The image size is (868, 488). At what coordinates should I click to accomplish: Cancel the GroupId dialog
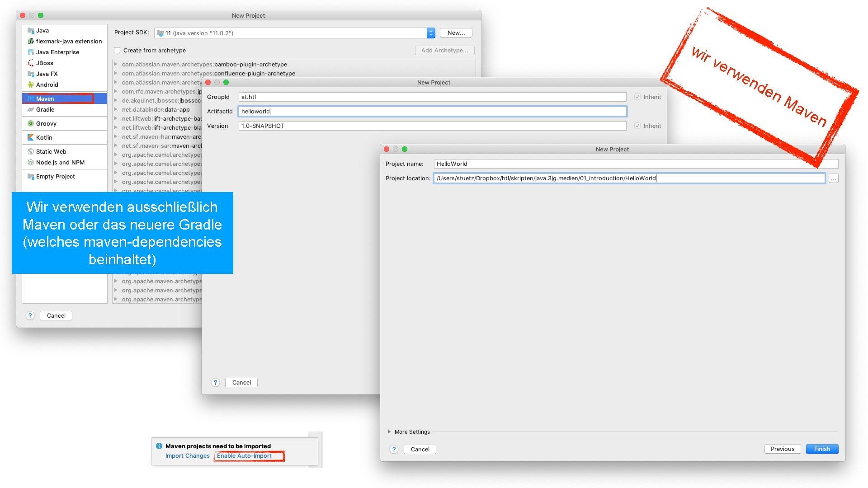pyautogui.click(x=241, y=382)
